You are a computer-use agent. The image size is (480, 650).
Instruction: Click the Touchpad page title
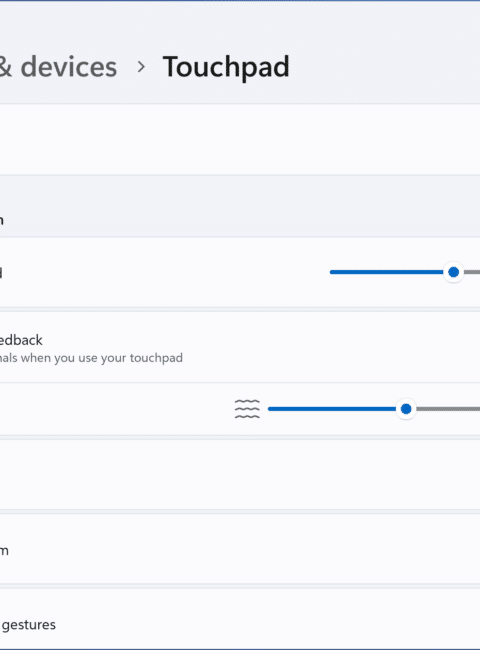(x=226, y=67)
